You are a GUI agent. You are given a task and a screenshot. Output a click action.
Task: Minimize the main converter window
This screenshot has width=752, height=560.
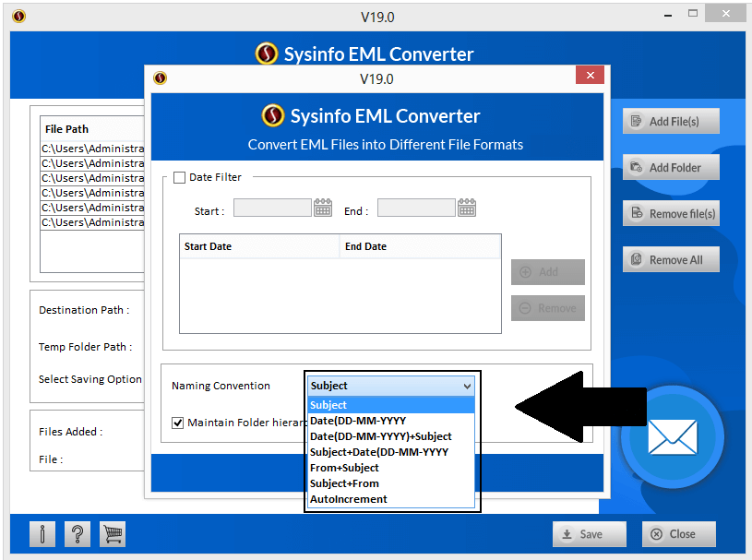tap(668, 16)
